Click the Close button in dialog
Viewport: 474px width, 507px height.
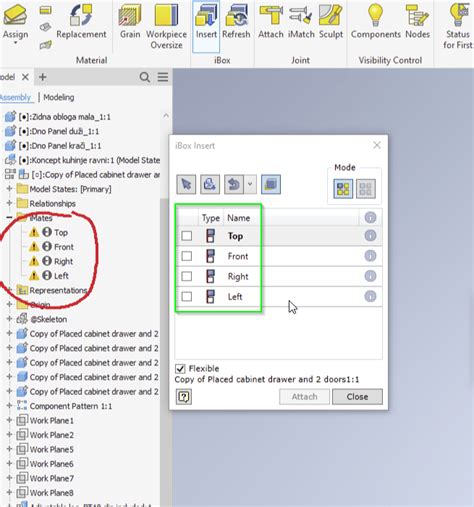[357, 397]
